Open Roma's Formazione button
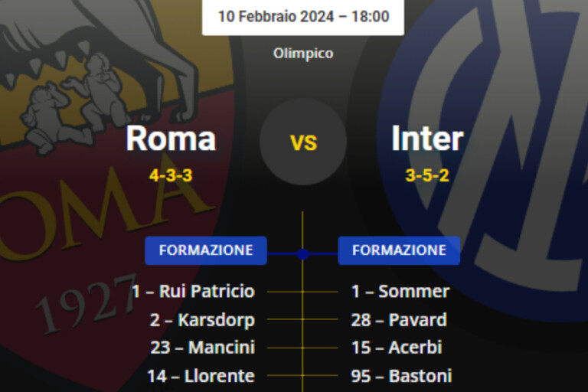This screenshot has height=392, width=588. [206, 250]
